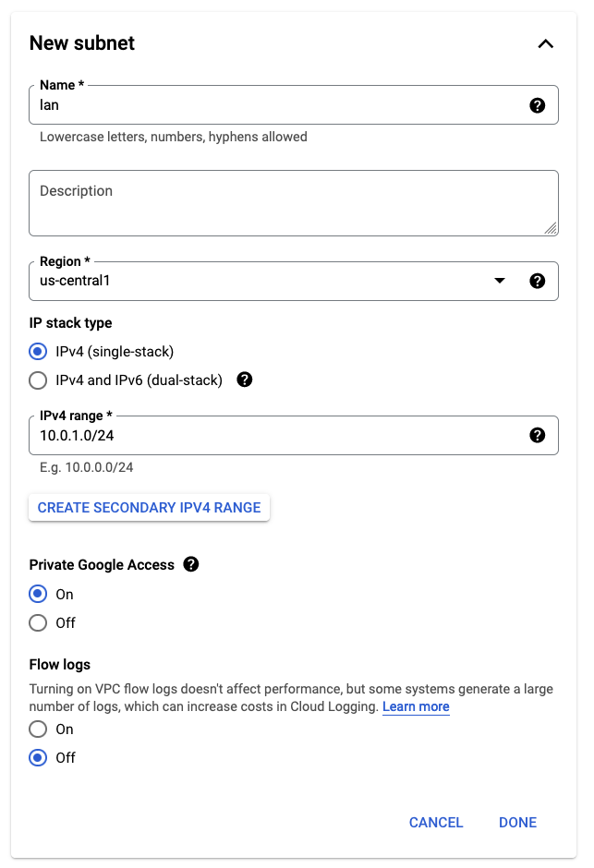Image resolution: width=594 pixels, height=868 pixels.
Task: Click the Cancel button
Action: pos(436,823)
